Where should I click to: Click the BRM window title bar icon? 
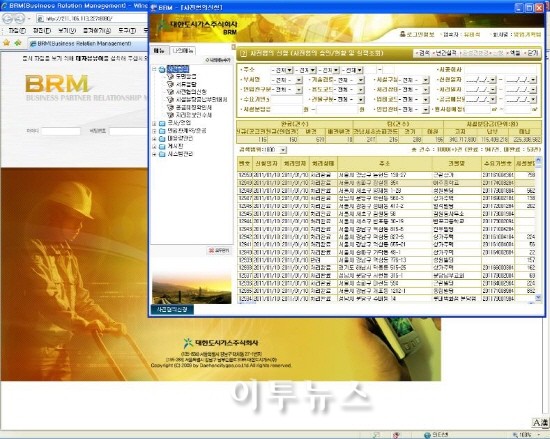(154, 7)
